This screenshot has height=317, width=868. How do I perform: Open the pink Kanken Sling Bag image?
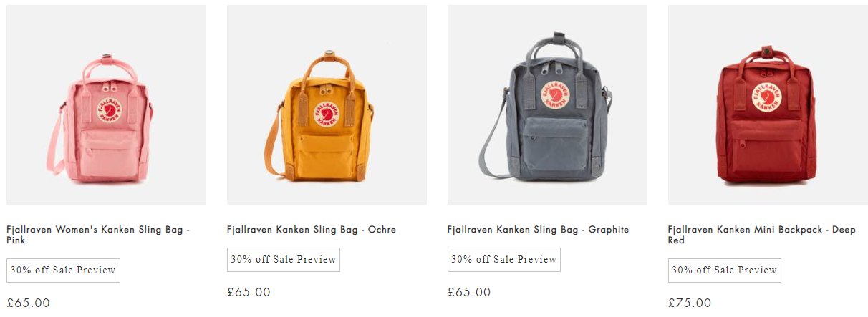106,104
